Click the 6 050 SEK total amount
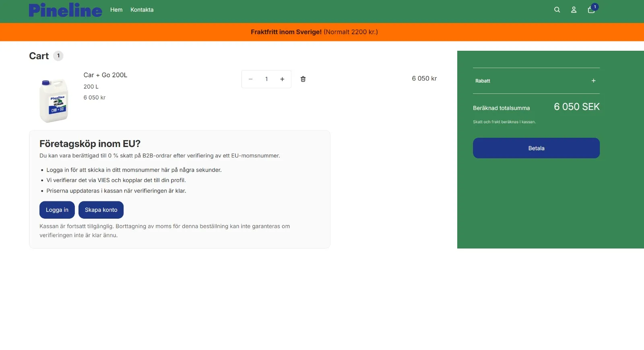The image size is (644, 350). (577, 107)
